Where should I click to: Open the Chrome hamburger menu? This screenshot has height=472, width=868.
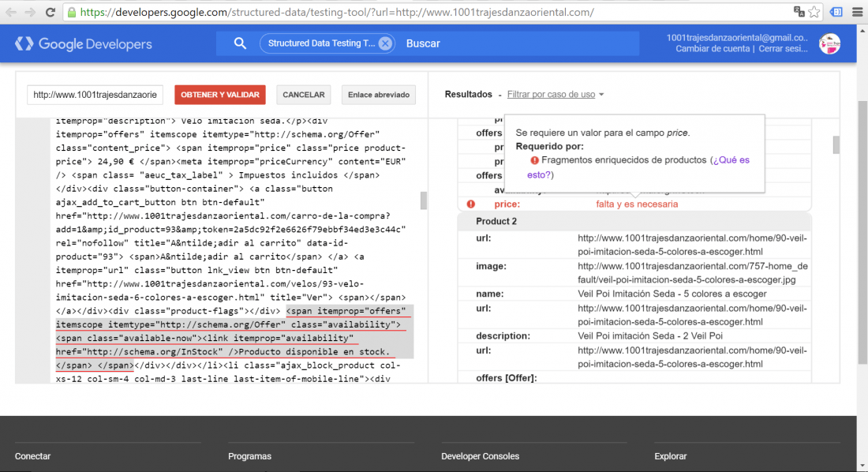pyautogui.click(x=858, y=12)
